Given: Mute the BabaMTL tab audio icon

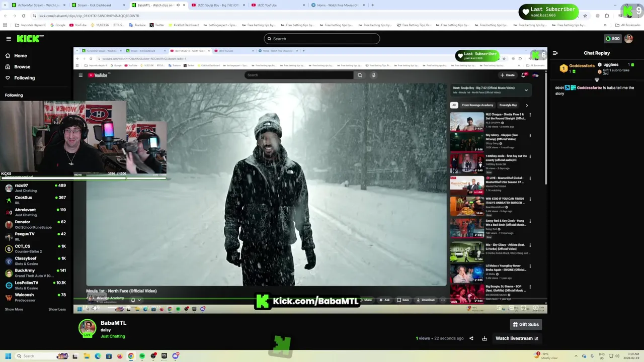Looking at the screenshot, I should (178, 5).
